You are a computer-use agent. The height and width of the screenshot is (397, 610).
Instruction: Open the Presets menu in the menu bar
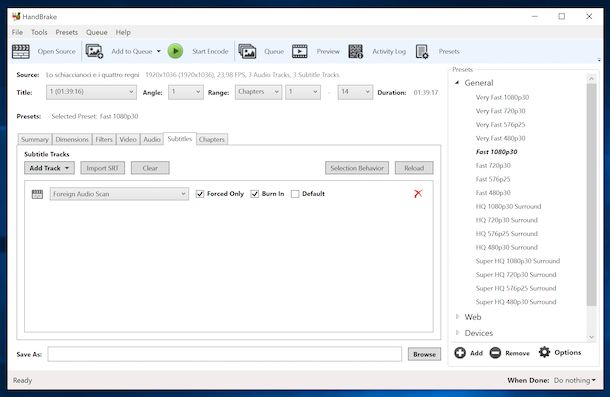67,32
